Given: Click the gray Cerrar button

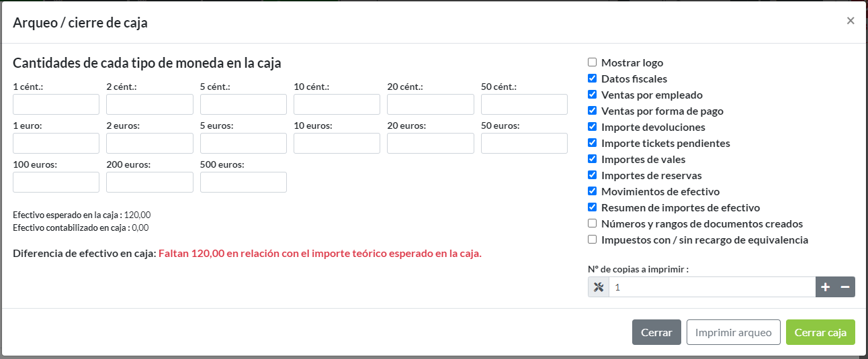Looking at the screenshot, I should point(656,332).
